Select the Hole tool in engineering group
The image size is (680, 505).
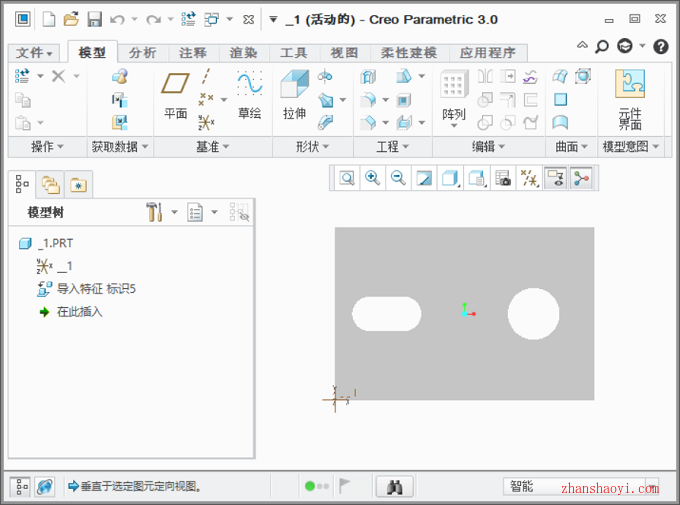[x=368, y=77]
